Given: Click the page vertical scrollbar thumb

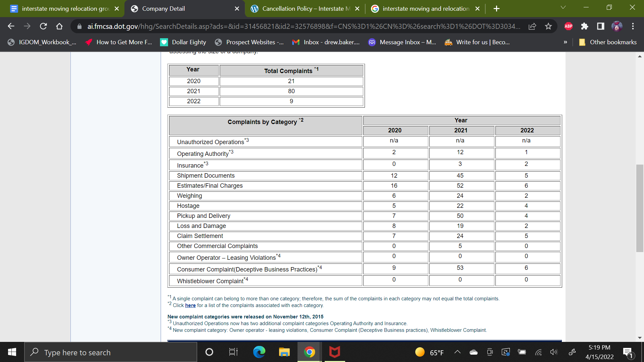Looking at the screenshot, I should [x=640, y=208].
